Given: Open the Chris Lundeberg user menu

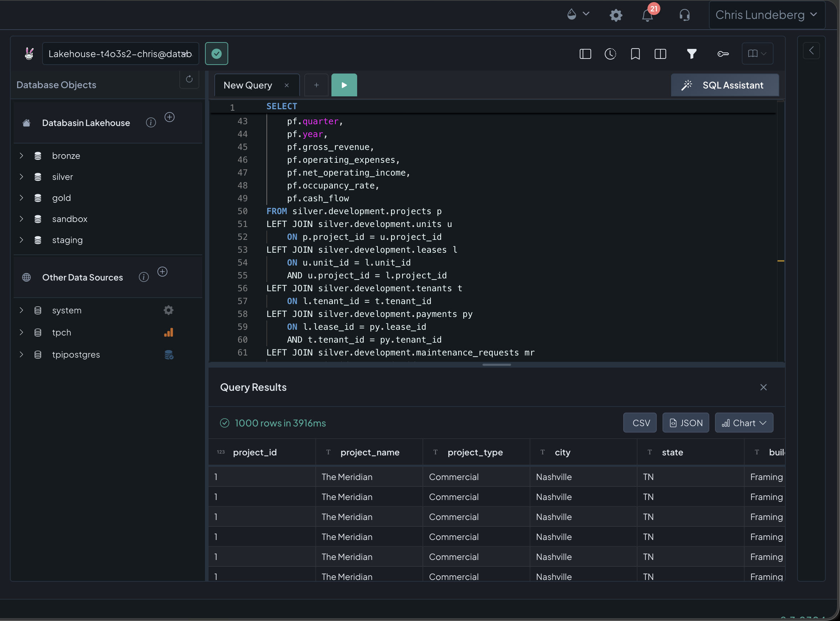Looking at the screenshot, I should coord(767,15).
